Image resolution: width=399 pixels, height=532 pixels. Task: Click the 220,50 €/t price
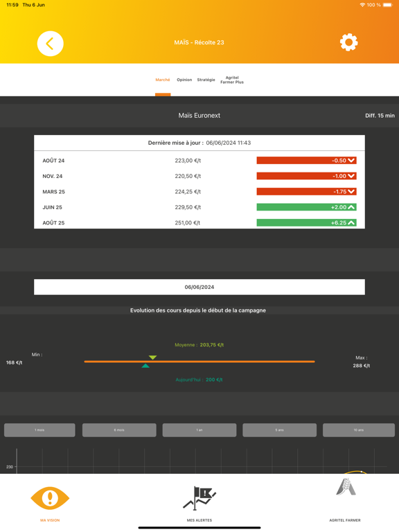(x=188, y=176)
